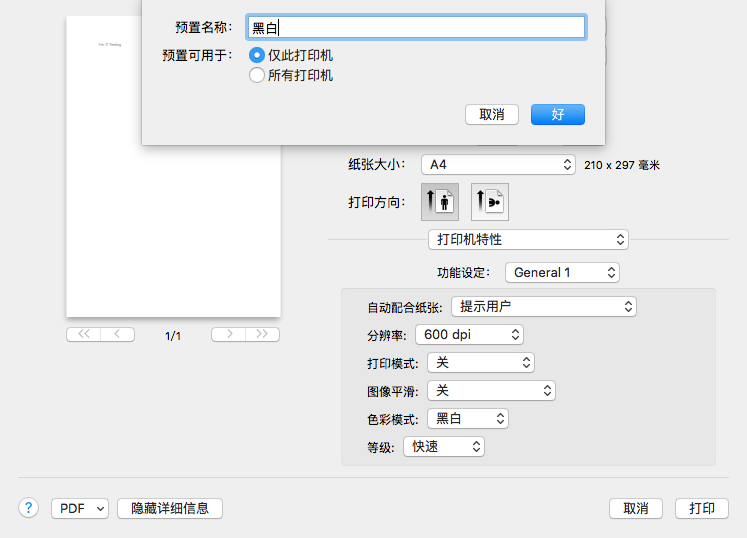Image resolution: width=747 pixels, height=538 pixels.
Task: Click 好 to save preset
Action: pyautogui.click(x=558, y=114)
